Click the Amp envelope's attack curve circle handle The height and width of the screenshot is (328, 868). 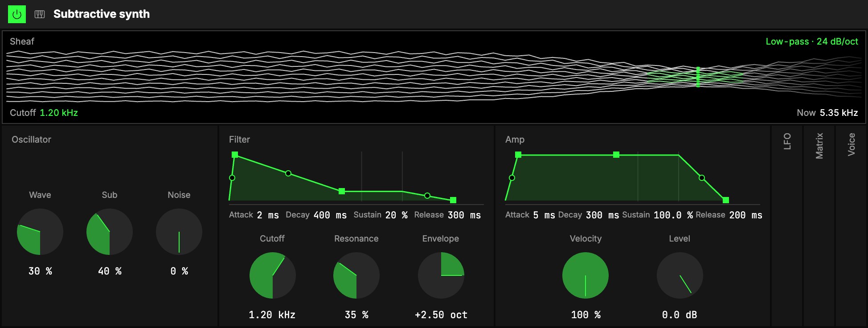(512, 178)
